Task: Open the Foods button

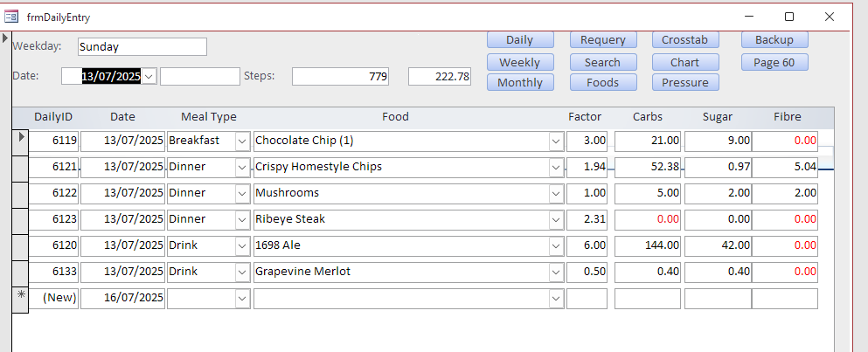Action: point(602,83)
